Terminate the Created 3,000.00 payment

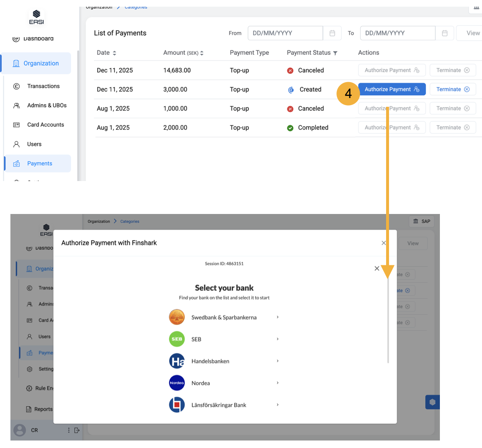(x=452, y=89)
